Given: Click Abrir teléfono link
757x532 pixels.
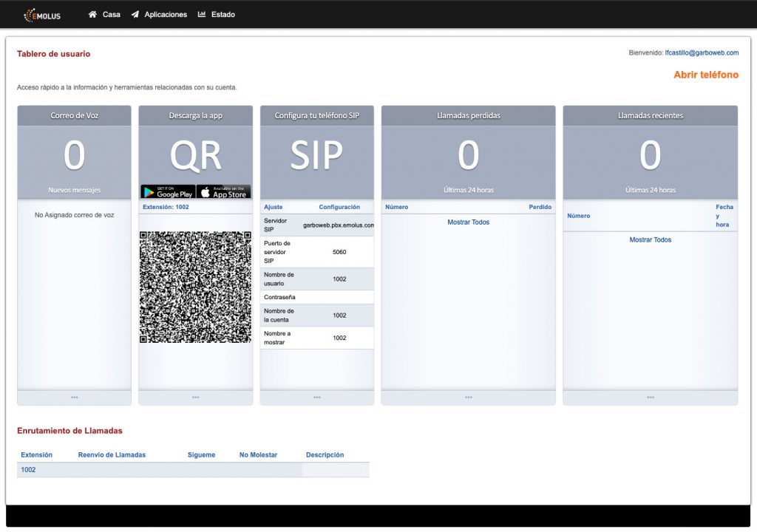Looking at the screenshot, I should [x=706, y=75].
